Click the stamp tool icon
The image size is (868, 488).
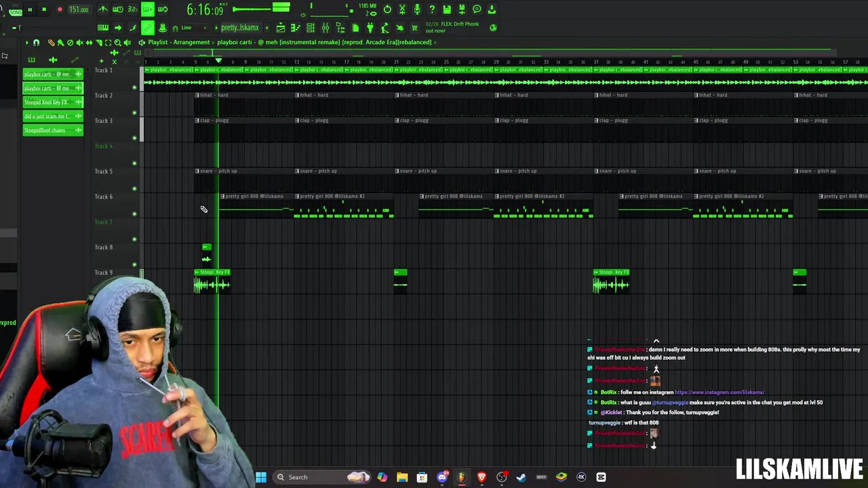(x=162, y=28)
